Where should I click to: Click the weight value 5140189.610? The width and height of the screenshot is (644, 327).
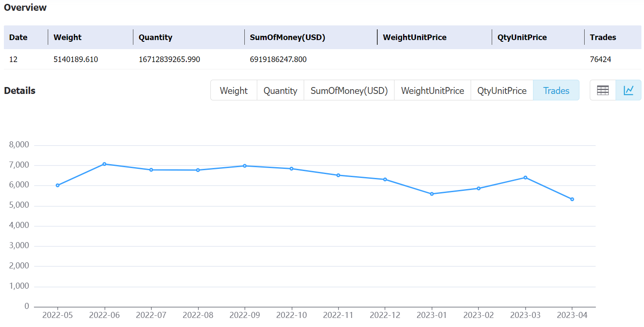pos(76,59)
